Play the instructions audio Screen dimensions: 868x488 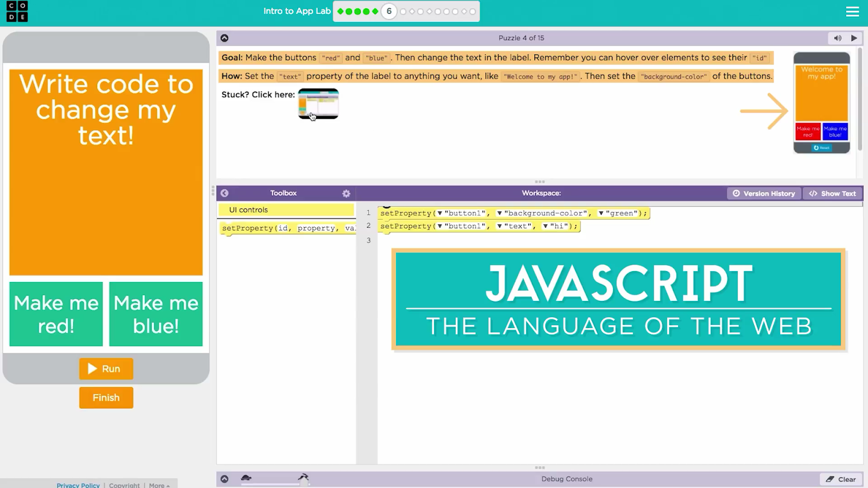pos(854,38)
